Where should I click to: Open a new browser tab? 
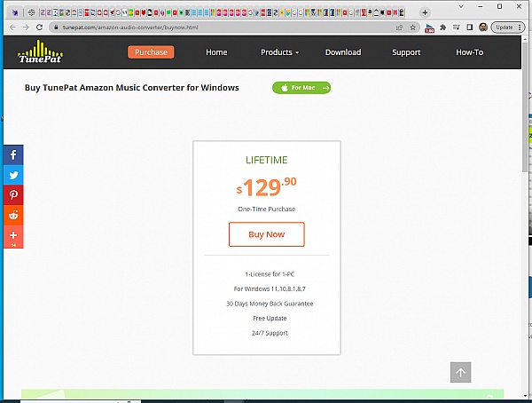tap(425, 12)
